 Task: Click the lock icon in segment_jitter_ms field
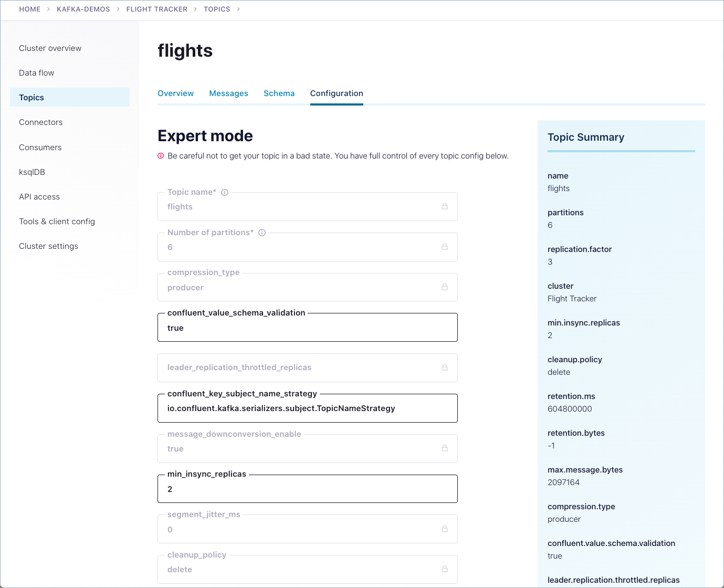click(x=445, y=529)
